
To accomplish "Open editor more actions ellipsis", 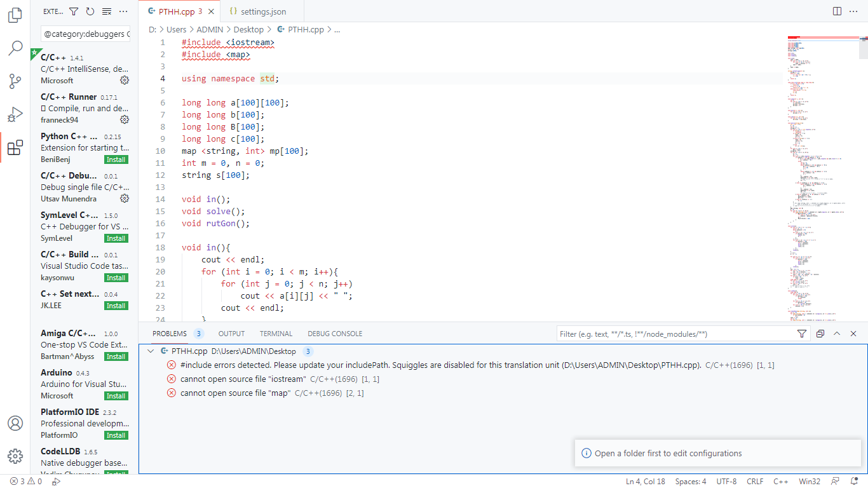I will tap(853, 11).
